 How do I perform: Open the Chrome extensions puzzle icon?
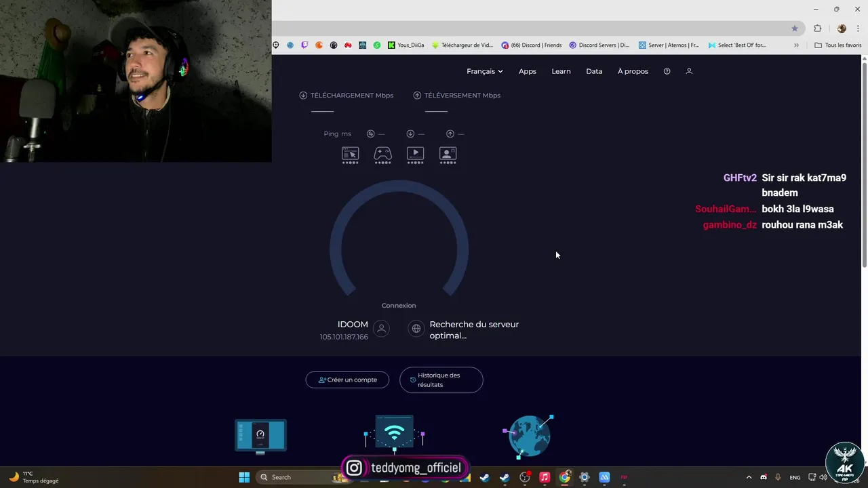(817, 28)
